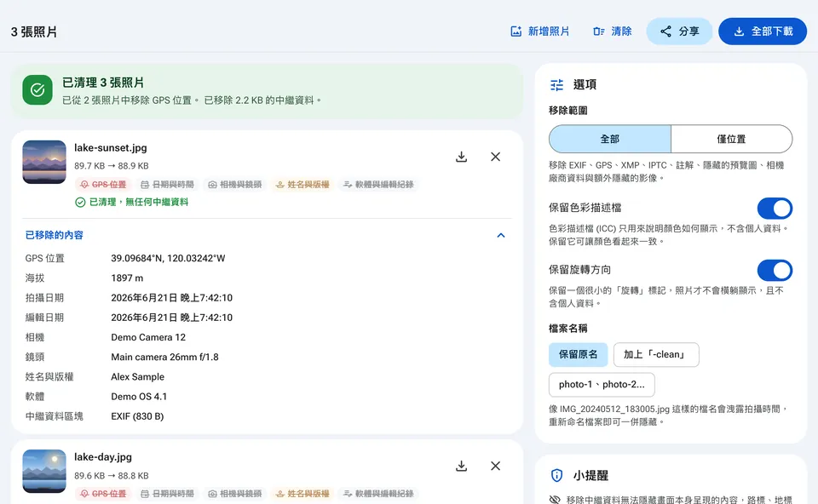Click the 拍攝日期 date value
818x504 pixels.
pos(171,298)
